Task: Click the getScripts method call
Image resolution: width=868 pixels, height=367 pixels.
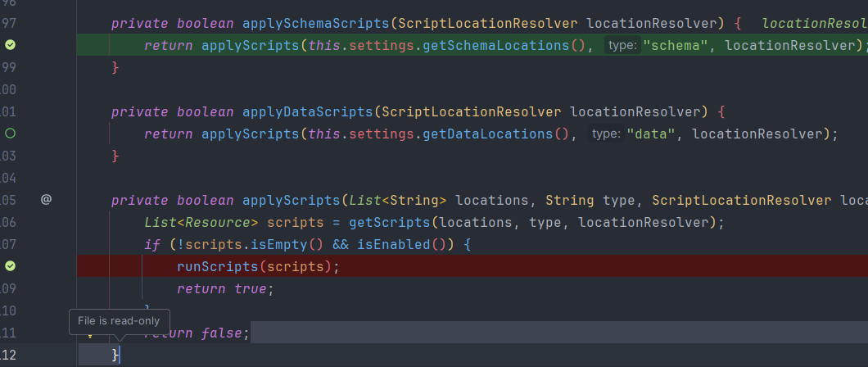Action: (x=390, y=223)
